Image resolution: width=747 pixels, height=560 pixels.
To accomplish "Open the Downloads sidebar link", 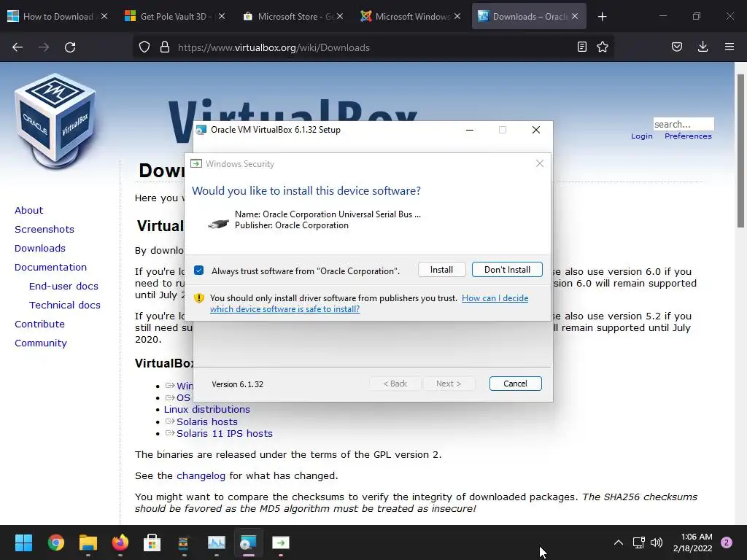I will pyautogui.click(x=40, y=249).
